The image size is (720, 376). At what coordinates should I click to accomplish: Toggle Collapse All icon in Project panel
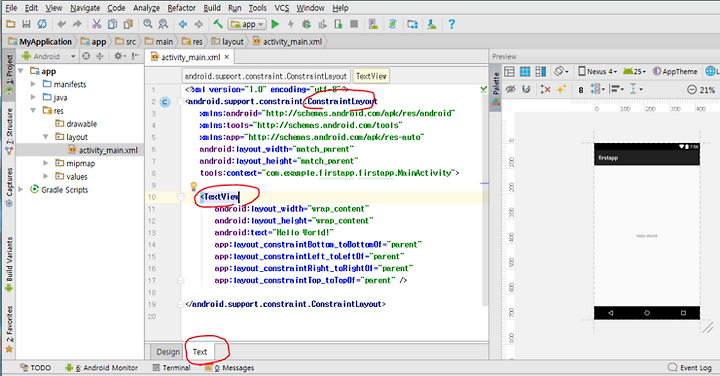[x=99, y=56]
